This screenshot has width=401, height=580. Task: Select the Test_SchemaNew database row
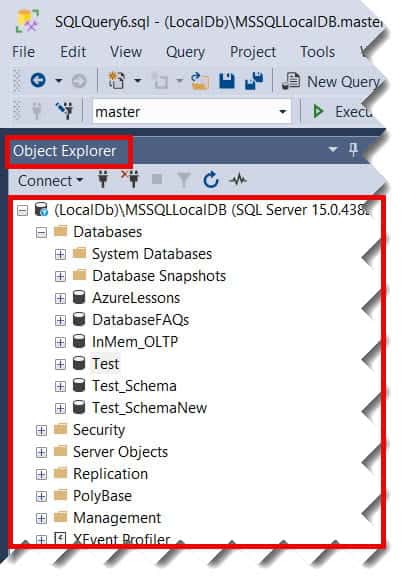[x=149, y=408]
